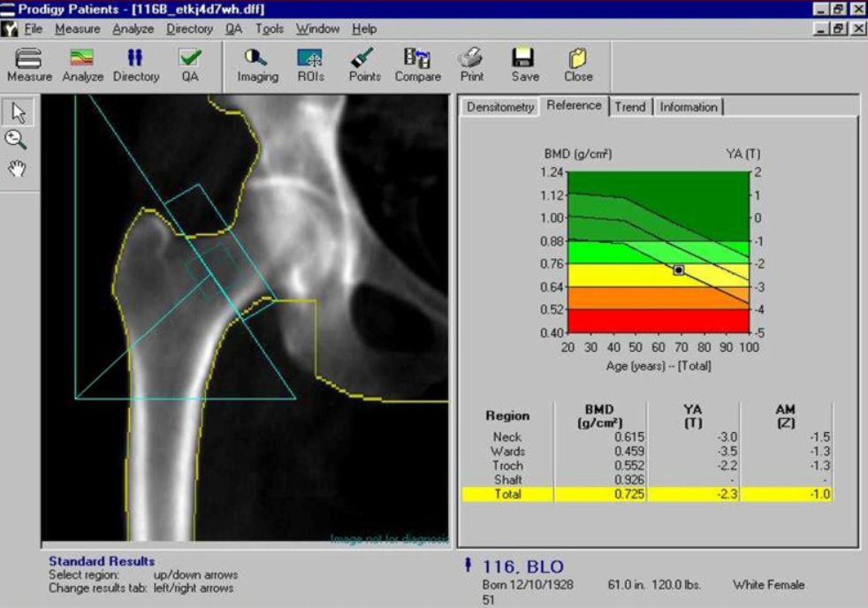The image size is (868, 608).
Task: Select the hand pan tool
Action: (x=18, y=168)
